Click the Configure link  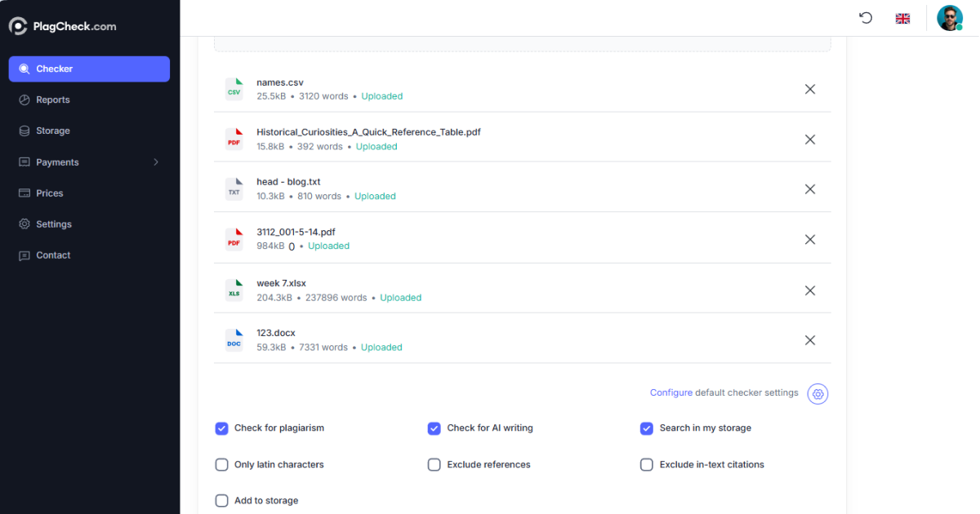click(x=670, y=393)
